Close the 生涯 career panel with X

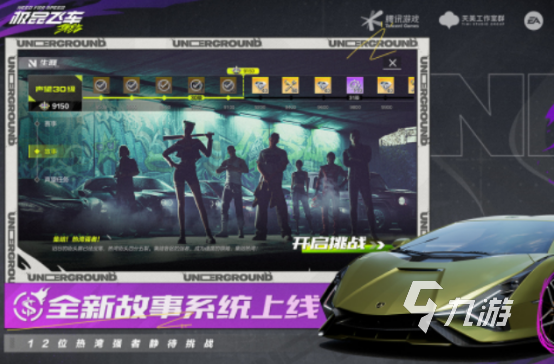click(392, 63)
